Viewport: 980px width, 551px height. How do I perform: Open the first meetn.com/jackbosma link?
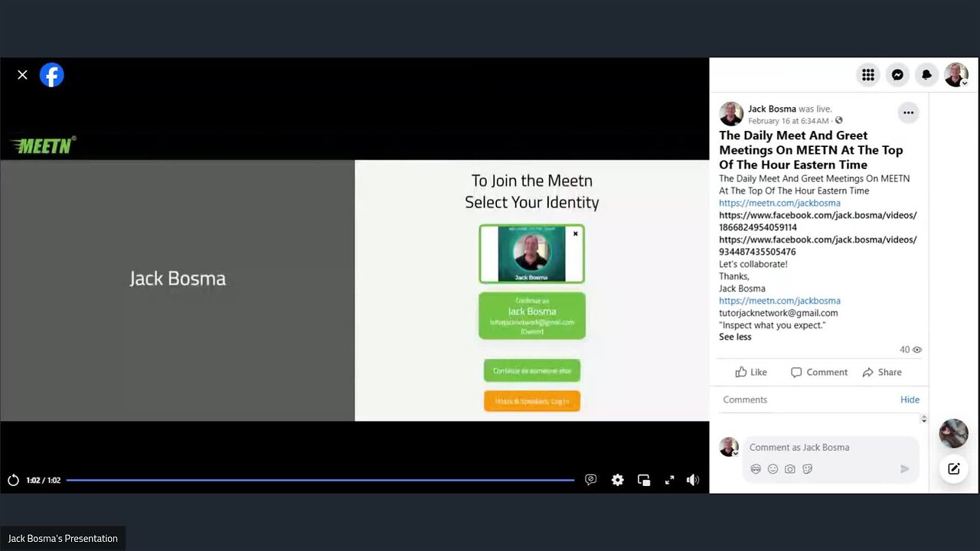[x=779, y=203]
